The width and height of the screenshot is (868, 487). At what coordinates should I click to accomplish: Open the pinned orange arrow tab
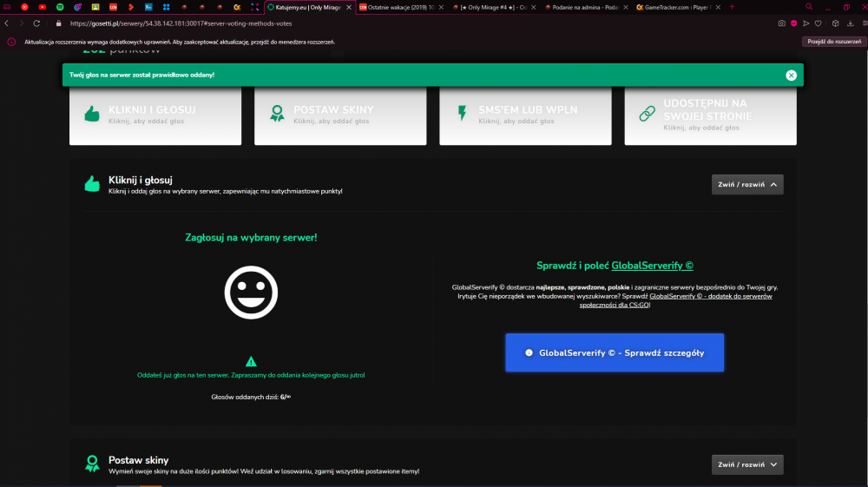point(131,7)
